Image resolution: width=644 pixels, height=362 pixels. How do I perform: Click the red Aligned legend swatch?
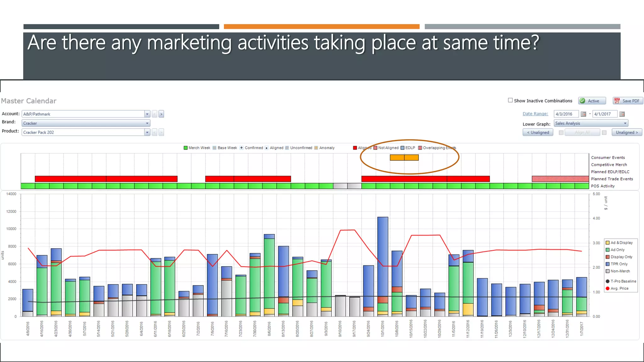(x=355, y=148)
